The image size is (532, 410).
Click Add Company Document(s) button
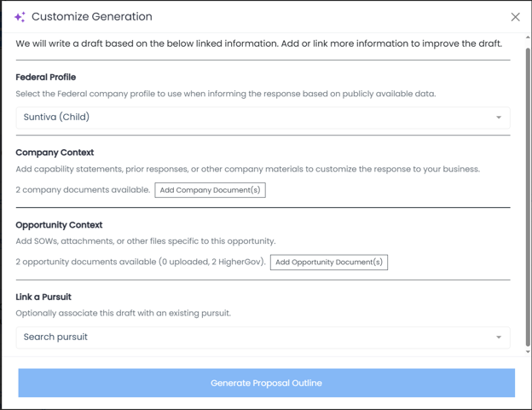(x=210, y=190)
